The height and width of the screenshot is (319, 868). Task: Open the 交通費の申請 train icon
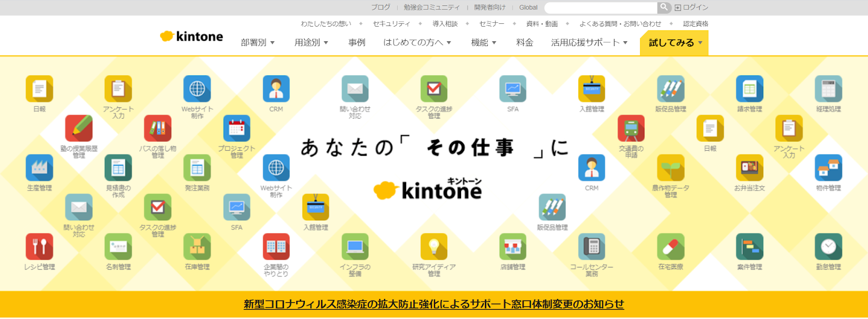tap(631, 129)
